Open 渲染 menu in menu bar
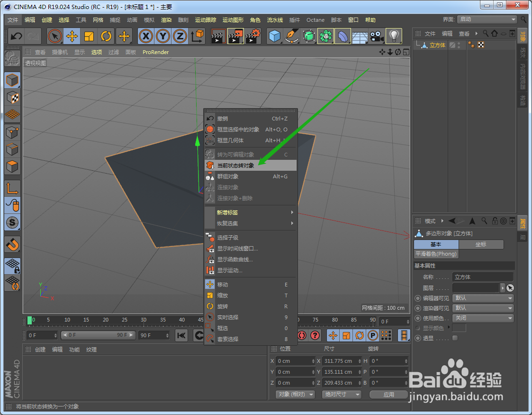The height and width of the screenshot is (415, 532). tap(166, 20)
